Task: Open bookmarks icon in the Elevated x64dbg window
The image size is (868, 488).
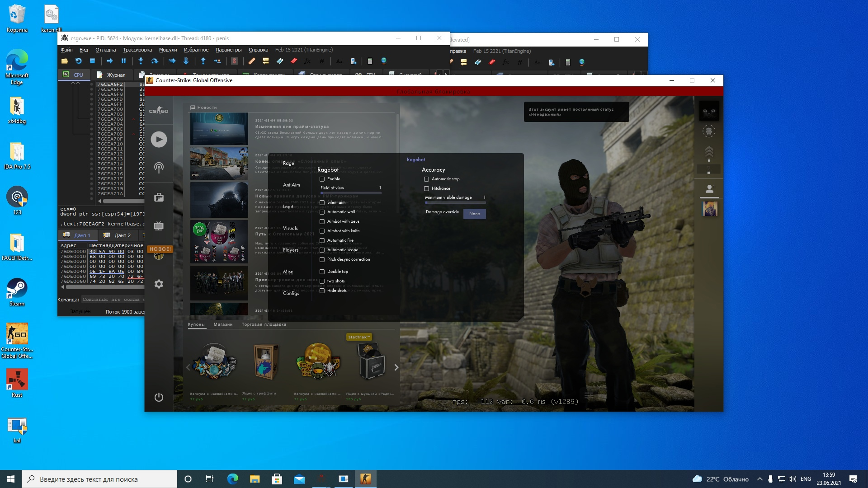Action: pos(492,62)
